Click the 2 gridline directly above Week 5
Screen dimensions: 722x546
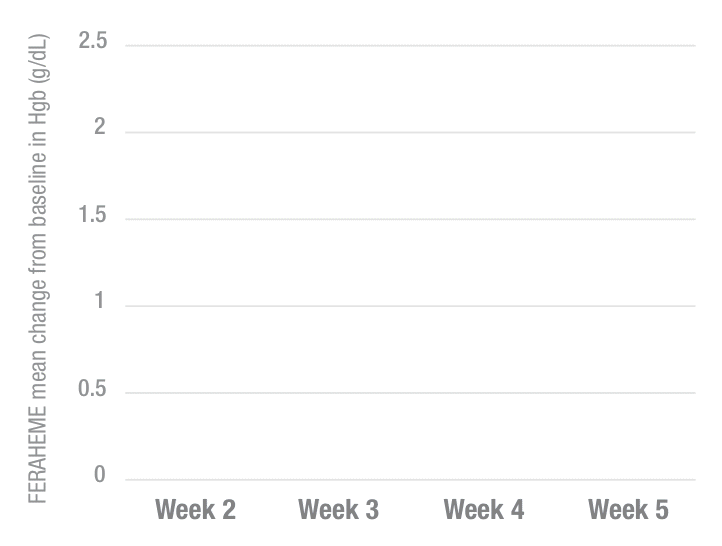pyautogui.click(x=628, y=132)
